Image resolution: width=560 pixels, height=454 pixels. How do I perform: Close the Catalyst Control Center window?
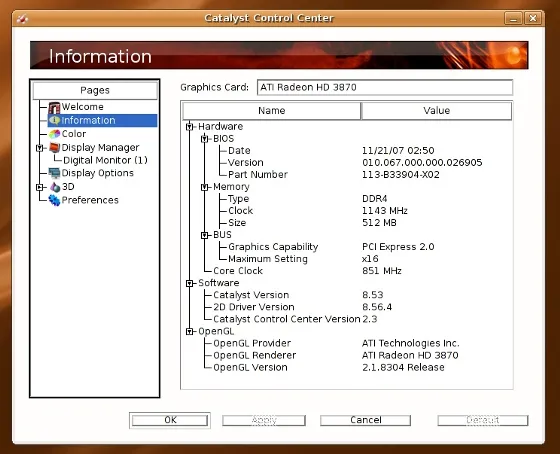pyautogui.click(x=533, y=18)
